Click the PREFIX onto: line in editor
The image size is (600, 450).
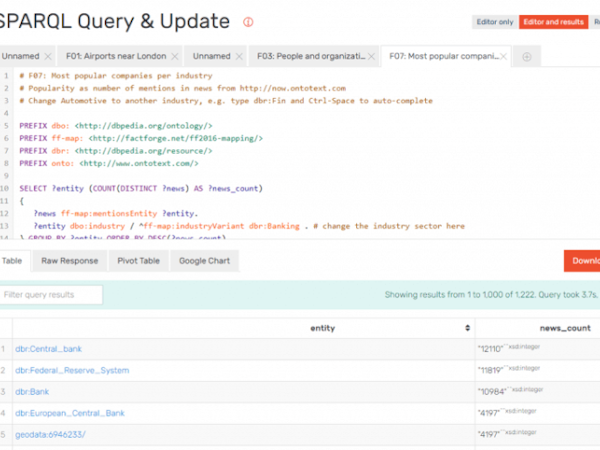pos(109,163)
